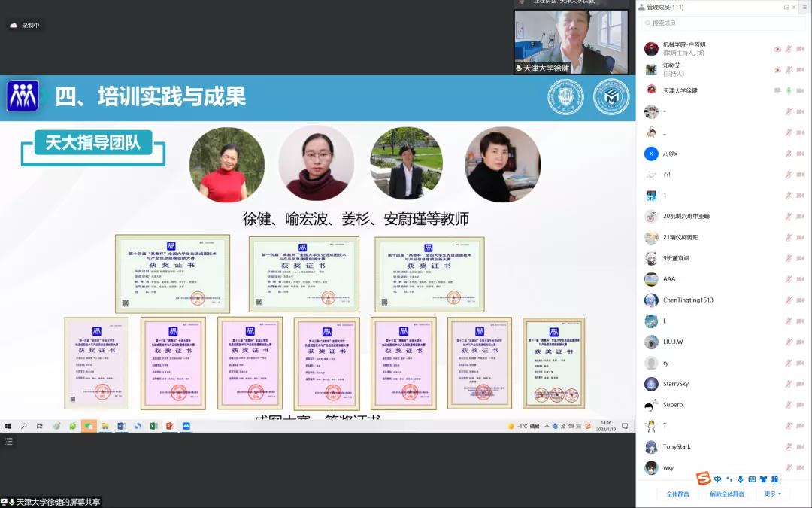Select member TonyStark in the list

click(x=677, y=447)
